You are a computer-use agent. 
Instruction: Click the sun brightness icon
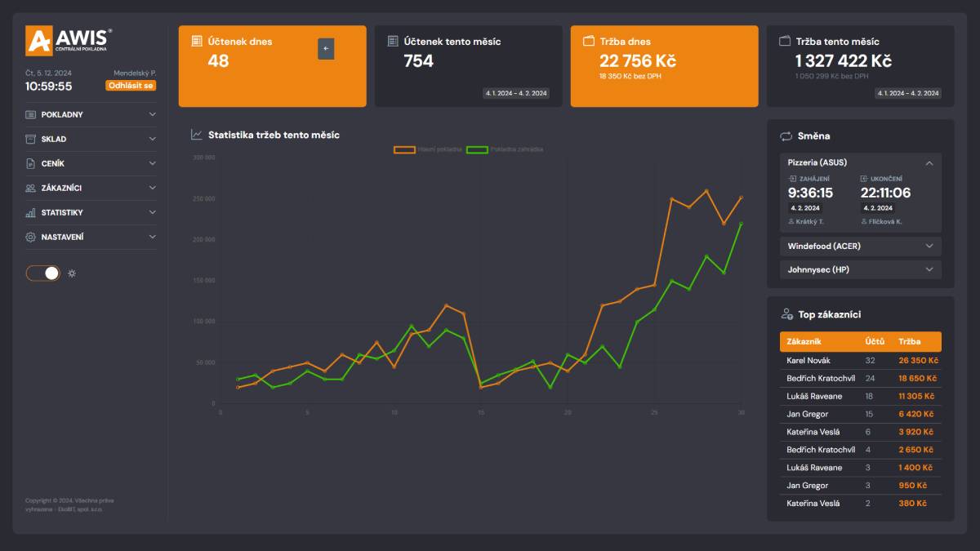pos(72,273)
